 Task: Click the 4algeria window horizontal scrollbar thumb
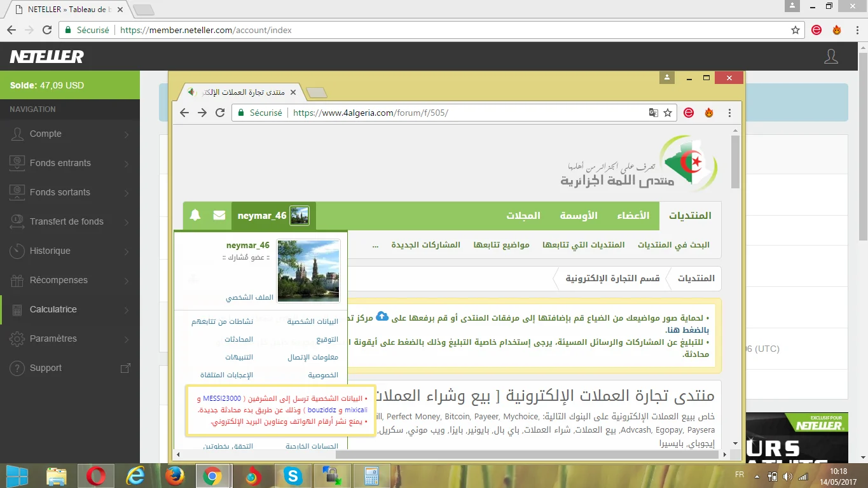527,454
